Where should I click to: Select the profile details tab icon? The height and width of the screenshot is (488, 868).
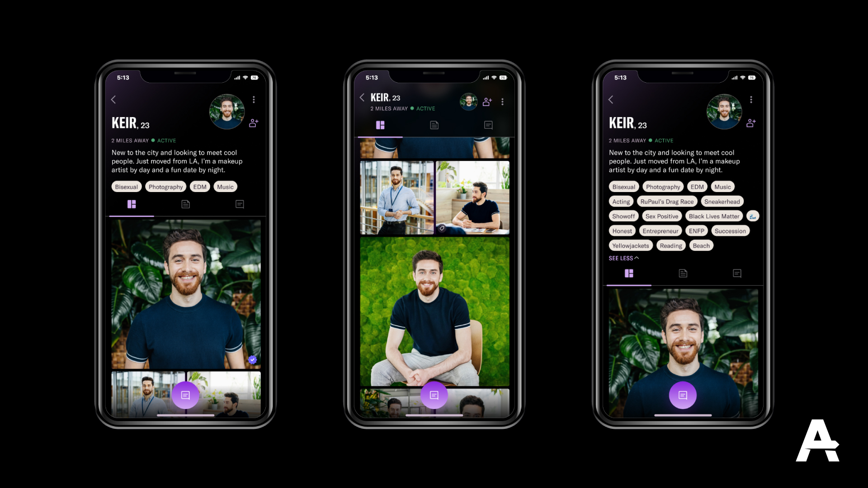pos(185,204)
